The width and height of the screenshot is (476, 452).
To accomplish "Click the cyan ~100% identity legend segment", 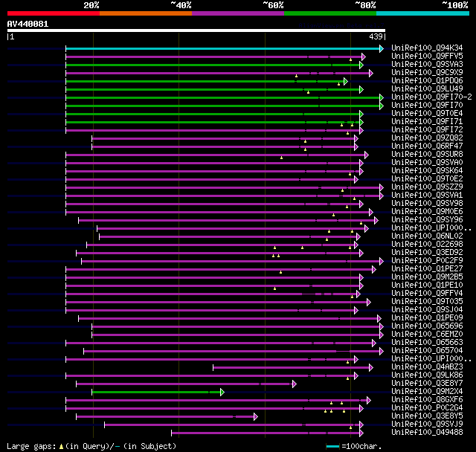I will (422, 13).
